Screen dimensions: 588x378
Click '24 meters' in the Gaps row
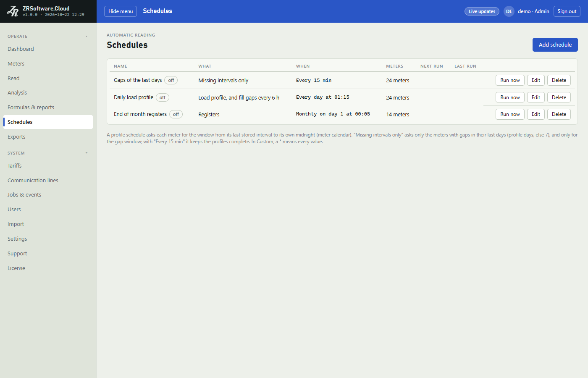(398, 81)
